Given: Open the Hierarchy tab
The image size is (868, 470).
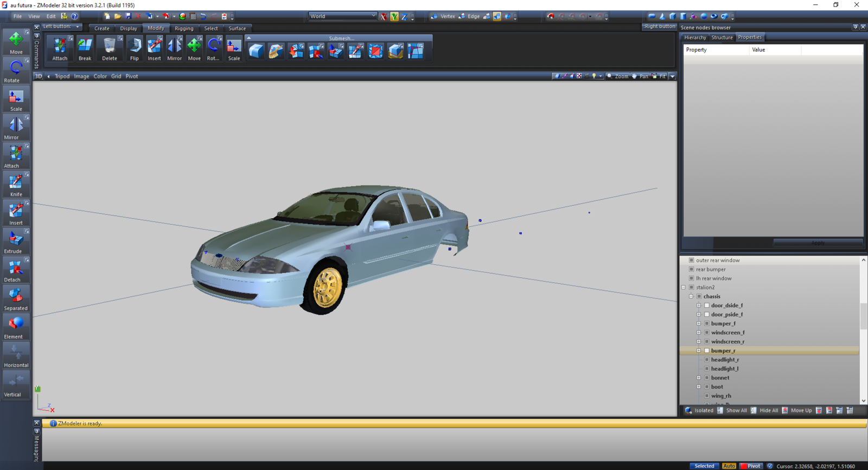Looking at the screenshot, I should (x=695, y=37).
